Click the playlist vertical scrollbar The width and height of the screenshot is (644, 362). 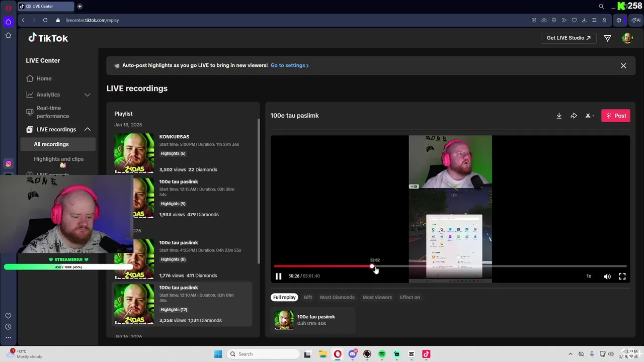pyautogui.click(x=259, y=191)
